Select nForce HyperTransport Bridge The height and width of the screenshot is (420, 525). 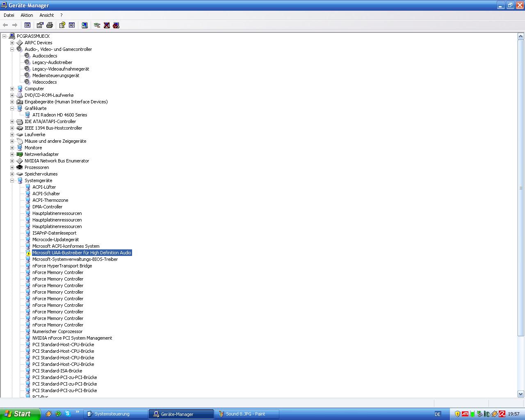point(62,266)
